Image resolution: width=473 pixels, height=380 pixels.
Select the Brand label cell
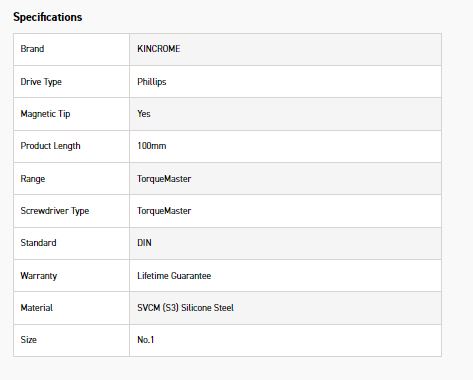(x=71, y=49)
